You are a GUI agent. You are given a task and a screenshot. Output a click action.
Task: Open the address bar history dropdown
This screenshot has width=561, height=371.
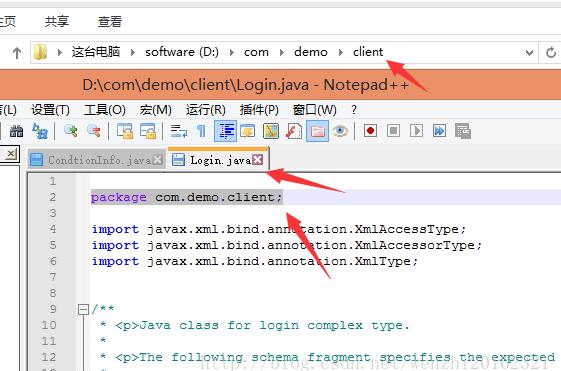[x=529, y=53]
